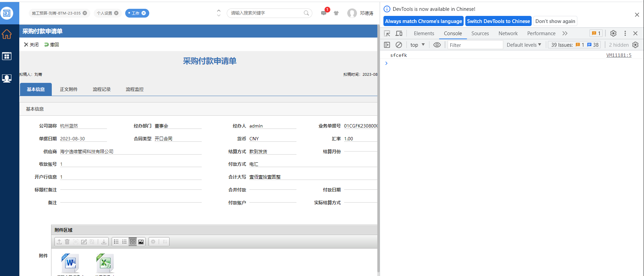Switch to the 流程记录 tab
This screenshot has height=276, width=644.
pyautogui.click(x=102, y=89)
